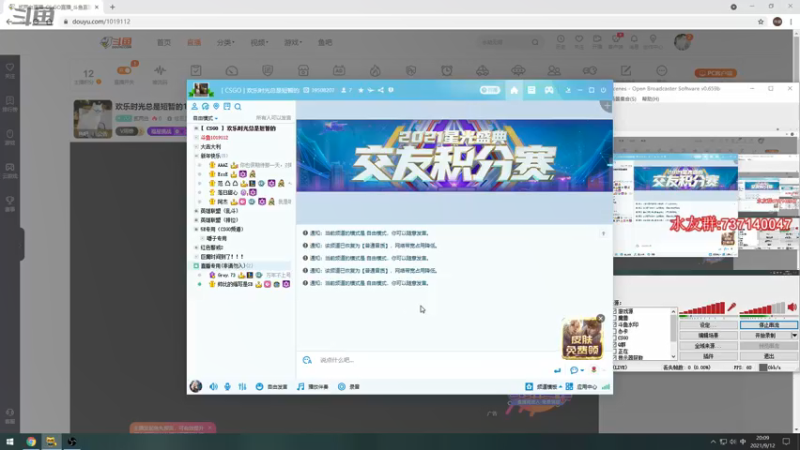Open Douyu 游戏 nav menu
This screenshot has width=800, height=450.
click(293, 42)
